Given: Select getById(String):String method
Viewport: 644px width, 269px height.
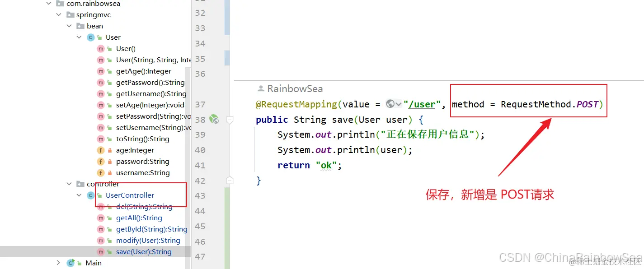Looking at the screenshot, I should coord(152,229).
